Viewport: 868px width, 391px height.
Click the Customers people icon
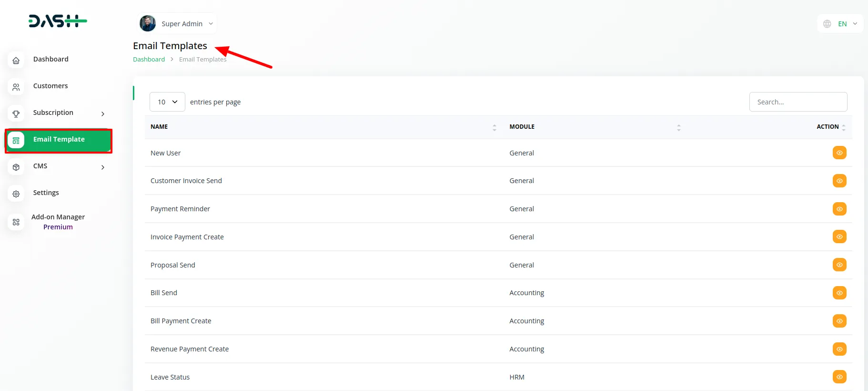(x=16, y=87)
